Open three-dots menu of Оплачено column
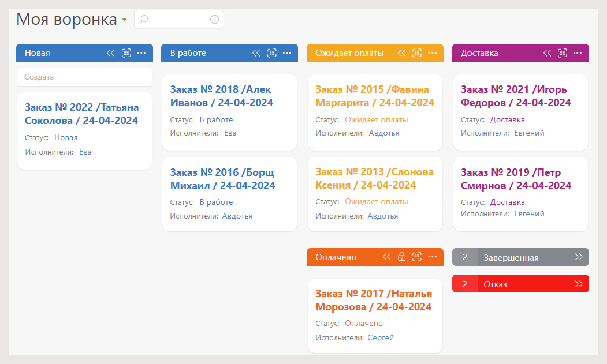607x364 pixels. point(433,257)
